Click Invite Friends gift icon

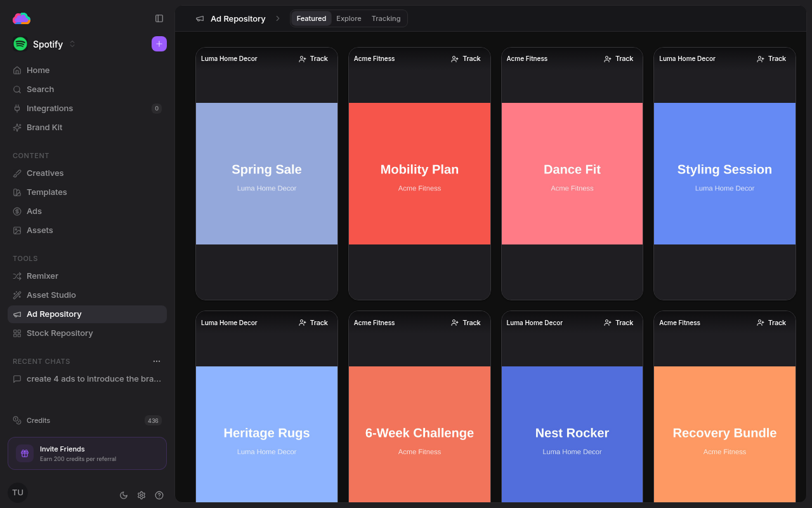(25, 453)
